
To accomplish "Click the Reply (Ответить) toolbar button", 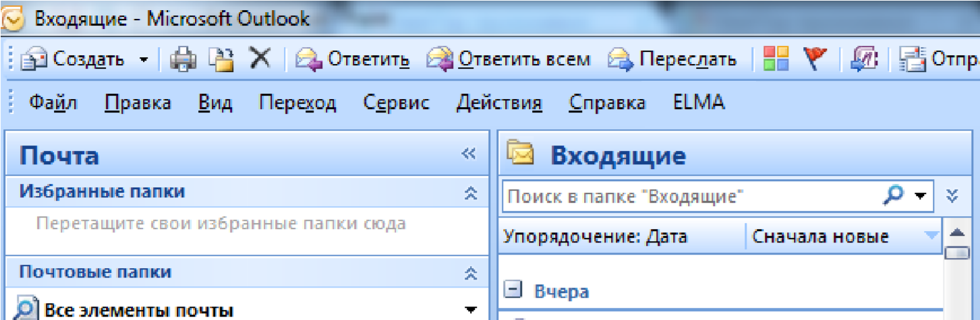I will [x=354, y=60].
